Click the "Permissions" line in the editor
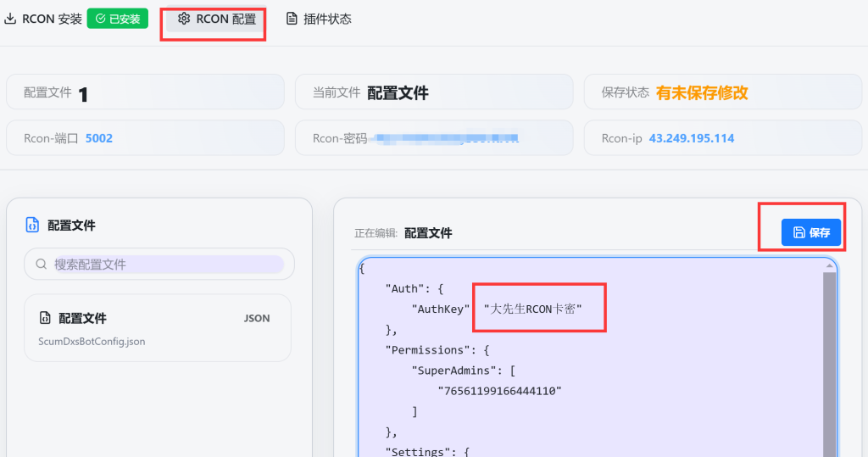Screen dimensions: 868x457 (437, 350)
